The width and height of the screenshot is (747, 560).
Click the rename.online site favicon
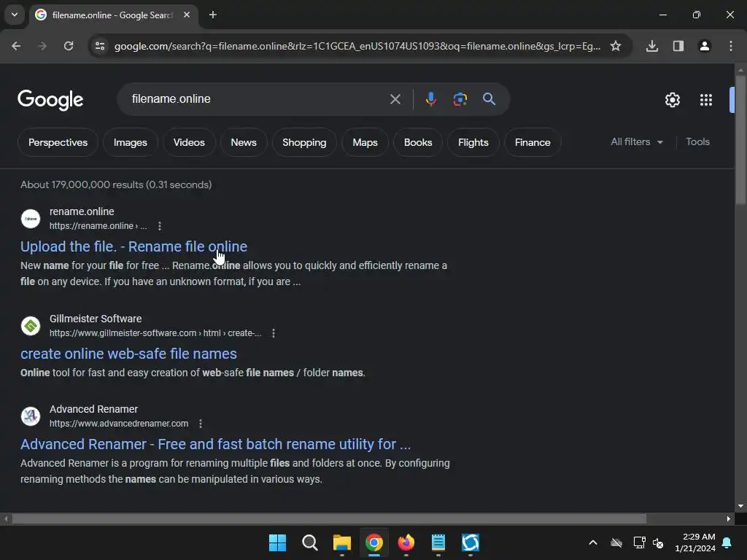click(x=31, y=219)
